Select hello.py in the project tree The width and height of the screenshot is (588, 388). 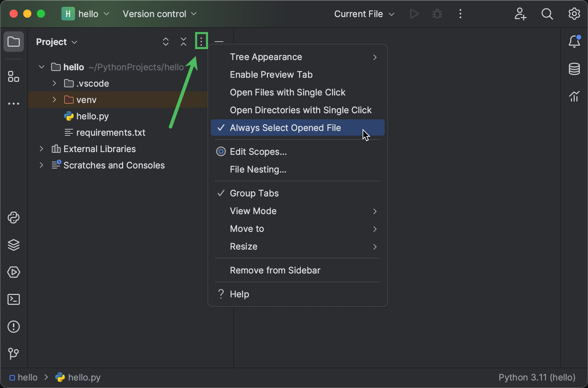point(92,116)
